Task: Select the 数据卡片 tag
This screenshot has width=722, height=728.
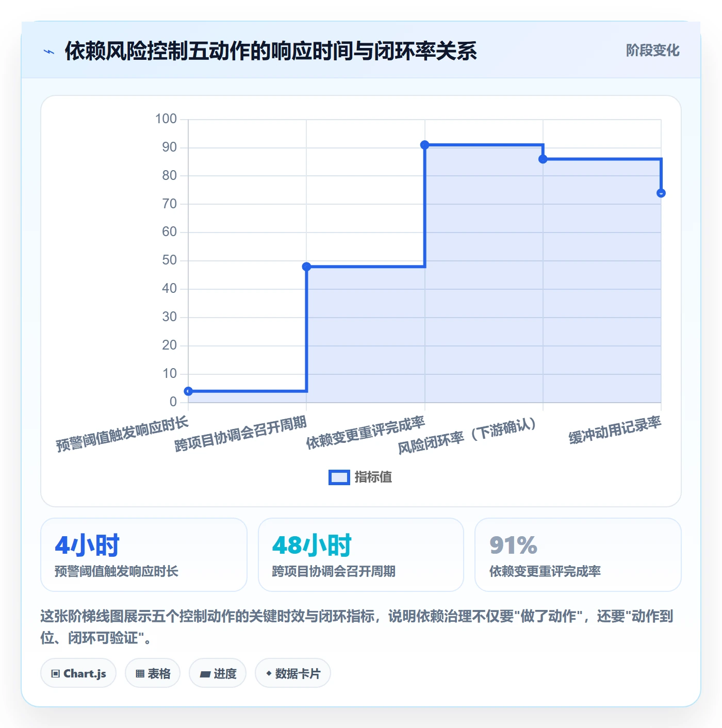Action: [292, 673]
